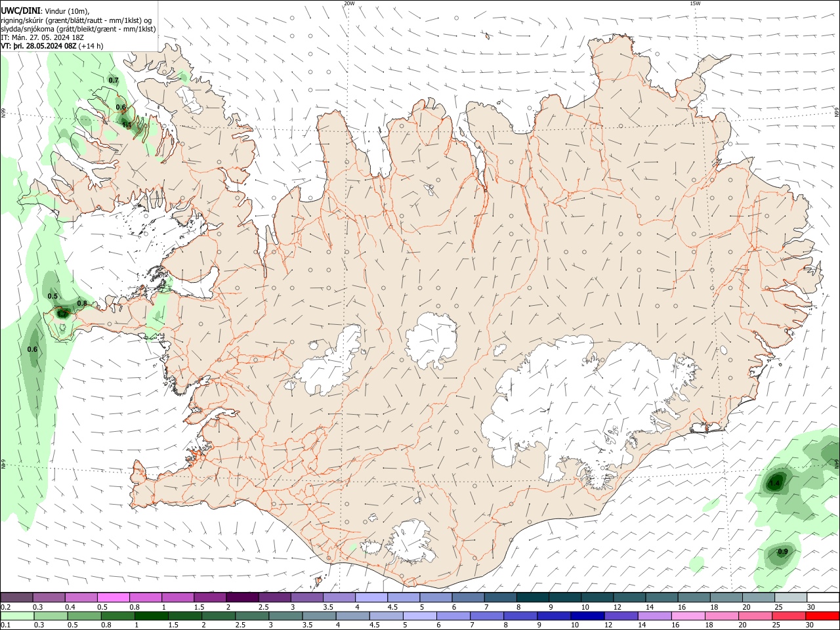840x630 pixels.
Task: Click the 0.7 precipitation value near the Westfjords
Action: pyautogui.click(x=114, y=81)
